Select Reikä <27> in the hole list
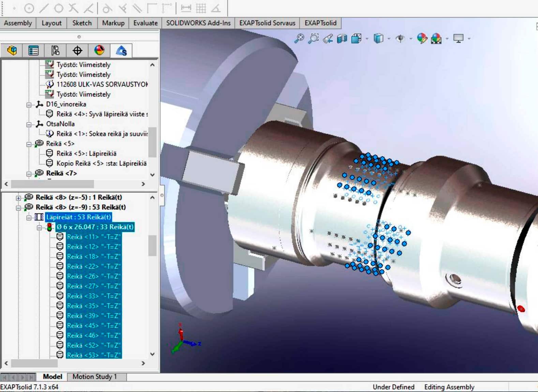This screenshot has height=392, width=538. [x=93, y=286]
